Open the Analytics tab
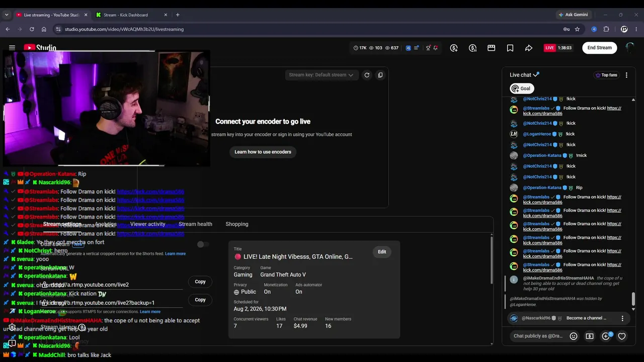 click(x=106, y=224)
